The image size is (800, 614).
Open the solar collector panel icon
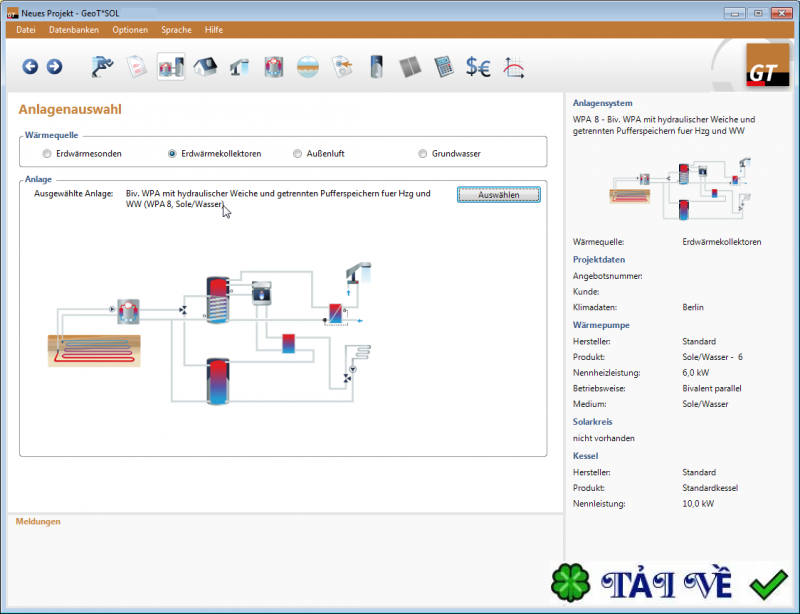coord(410,67)
